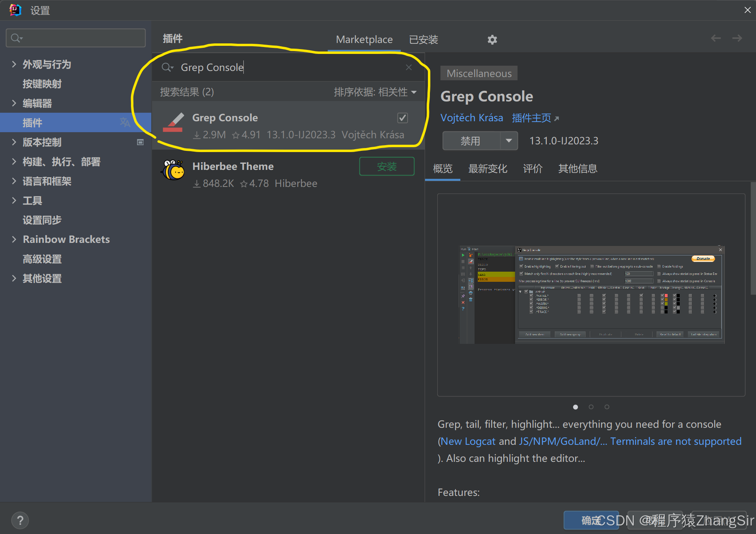Click the plugin screenshot preview image
Image resolution: width=756 pixels, height=534 pixels.
coord(592,294)
